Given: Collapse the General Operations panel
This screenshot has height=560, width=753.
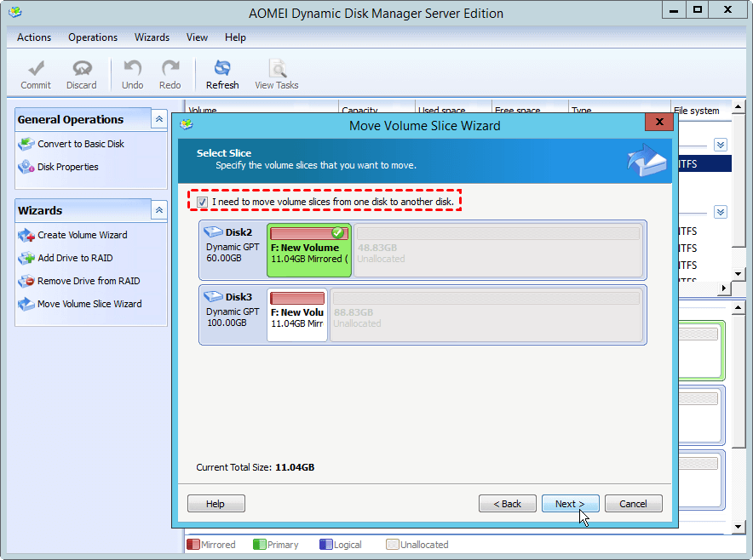Looking at the screenshot, I should (159, 119).
